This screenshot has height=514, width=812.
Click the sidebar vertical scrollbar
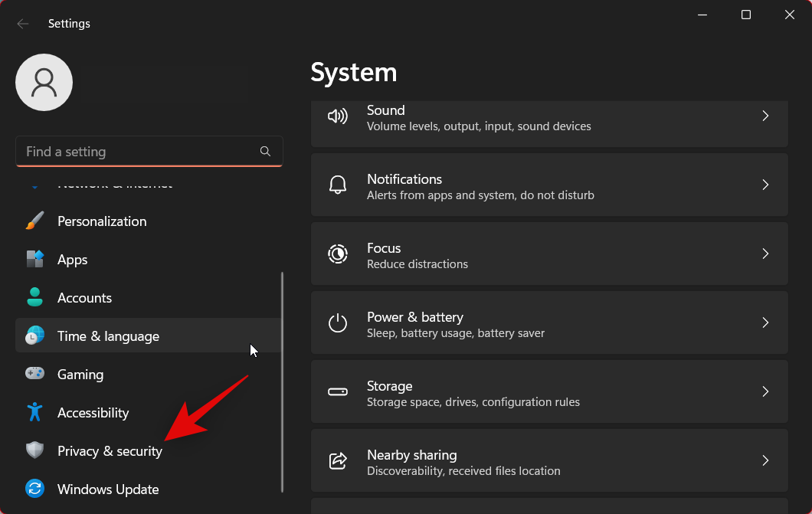pyautogui.click(x=283, y=381)
